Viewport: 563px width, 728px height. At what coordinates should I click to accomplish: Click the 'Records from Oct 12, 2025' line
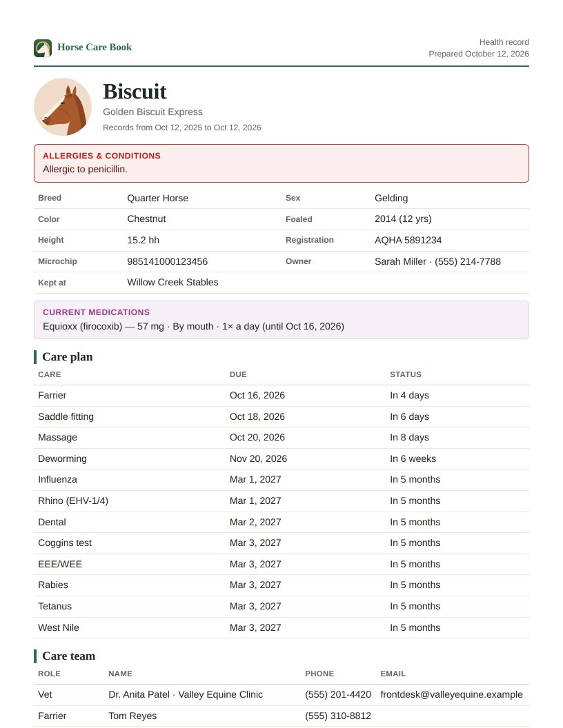181,128
